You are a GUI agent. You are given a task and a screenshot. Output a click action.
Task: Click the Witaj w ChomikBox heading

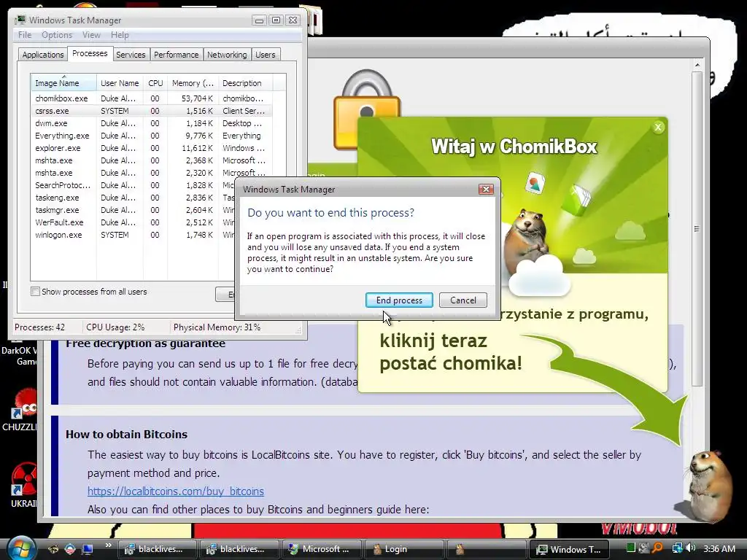[x=514, y=146]
